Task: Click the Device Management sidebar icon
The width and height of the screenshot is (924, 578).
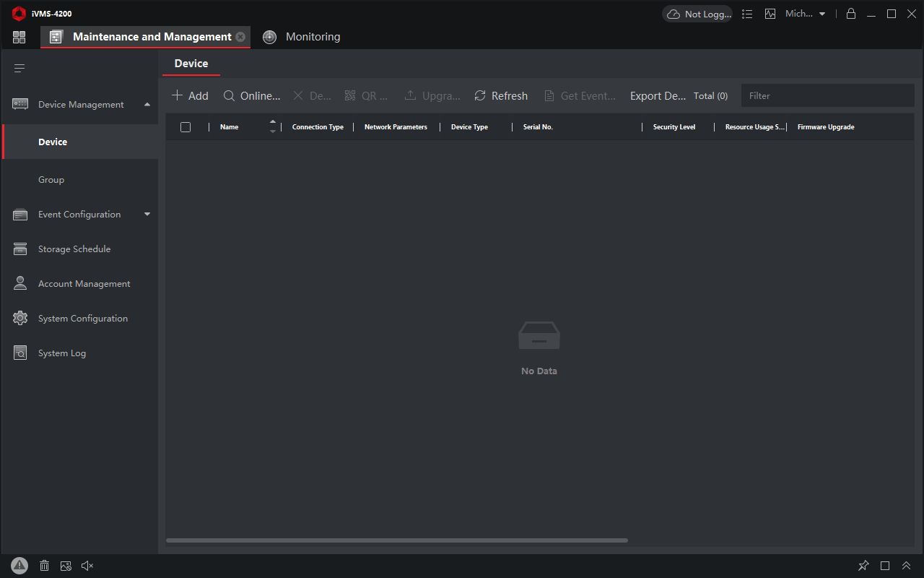Action: point(20,104)
